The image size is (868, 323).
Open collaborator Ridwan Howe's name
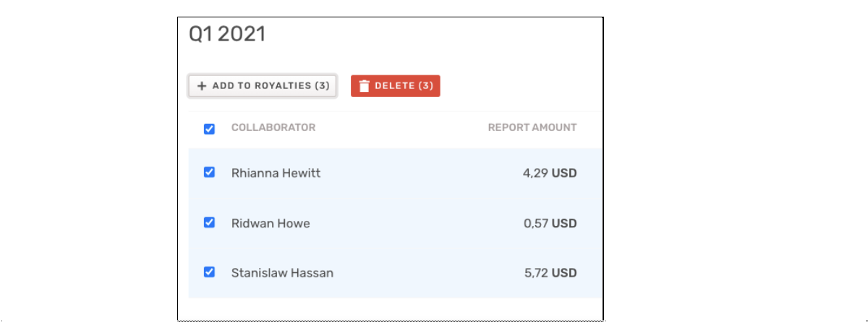pos(271,223)
